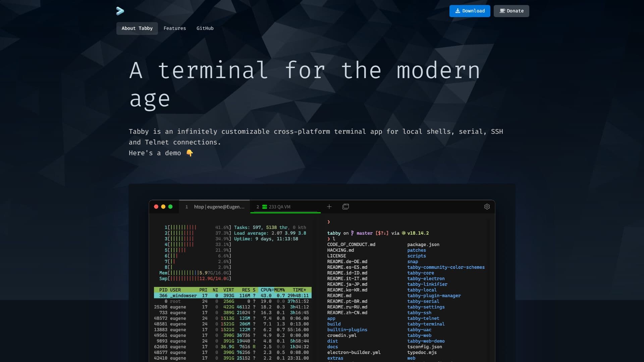Click the green server icon in tab 2
Viewport: 644px width, 362px height.
click(264, 207)
